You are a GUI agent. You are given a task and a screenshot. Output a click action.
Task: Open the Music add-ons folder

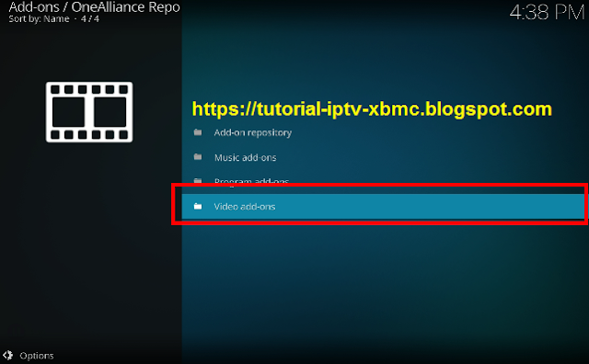pos(383,157)
